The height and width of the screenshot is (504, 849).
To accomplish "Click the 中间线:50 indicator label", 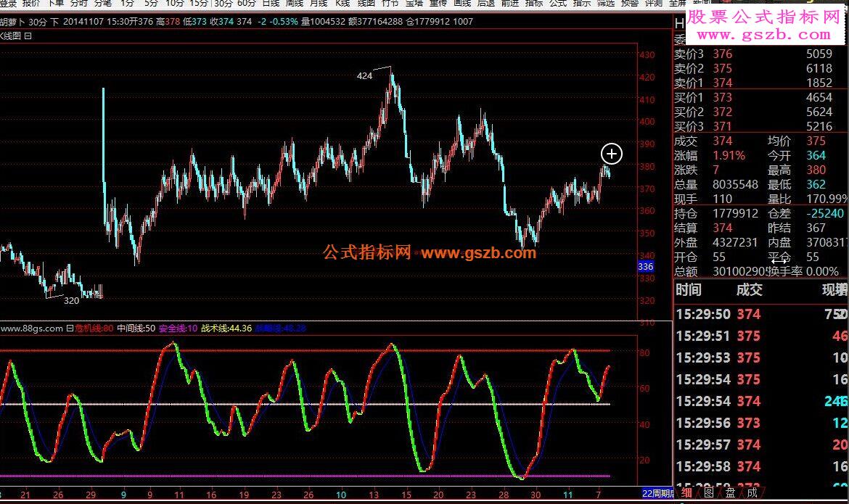I will pyautogui.click(x=136, y=328).
